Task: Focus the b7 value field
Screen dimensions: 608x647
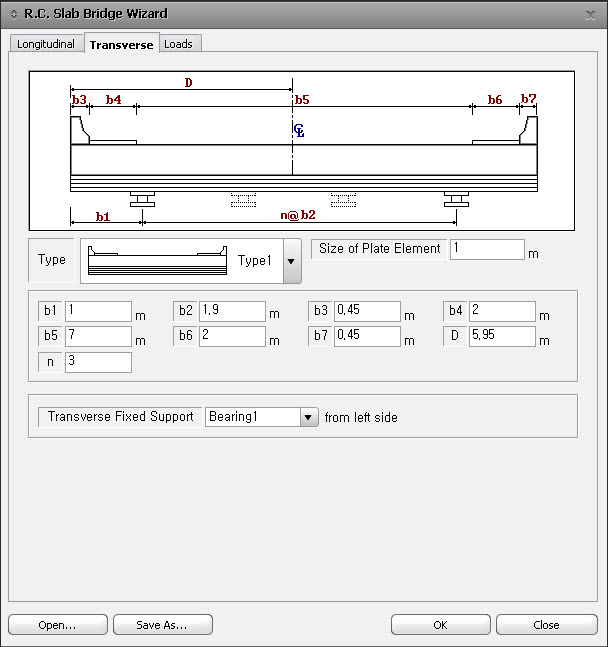Action: click(x=367, y=337)
